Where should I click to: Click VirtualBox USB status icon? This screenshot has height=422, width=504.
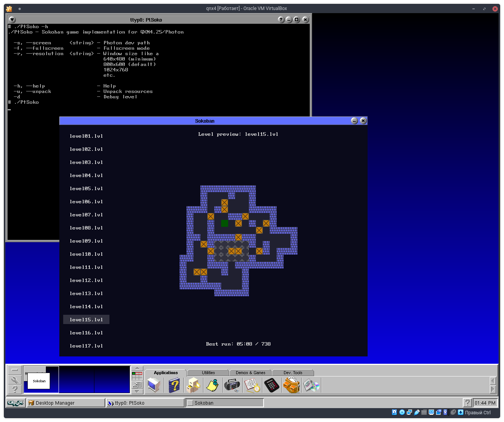tap(417, 412)
